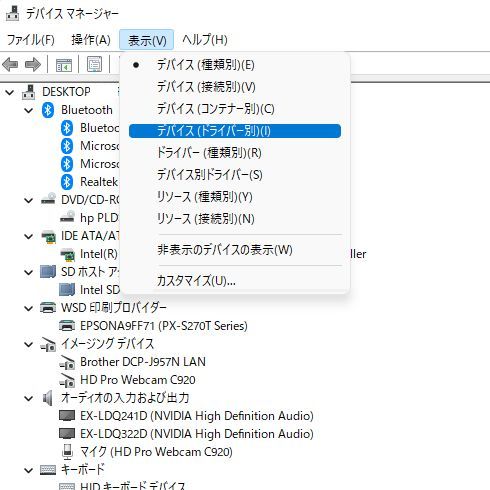Collapse the WSD 印刷プロバイダー category
The height and width of the screenshot is (490, 490).
click(x=29, y=308)
